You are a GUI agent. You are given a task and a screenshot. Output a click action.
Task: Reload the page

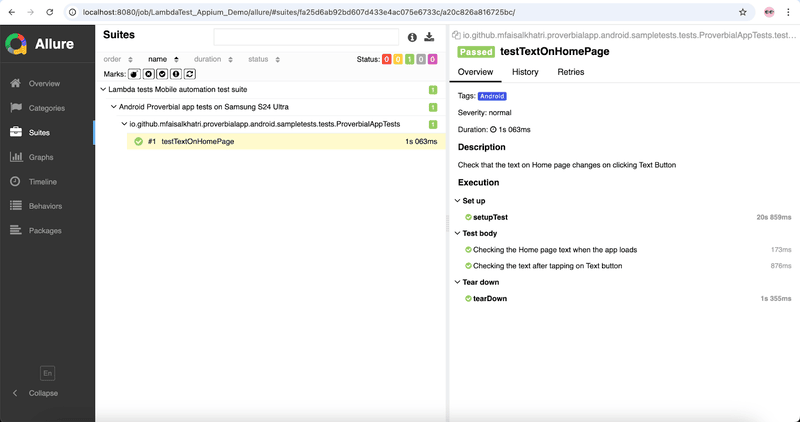coord(49,12)
